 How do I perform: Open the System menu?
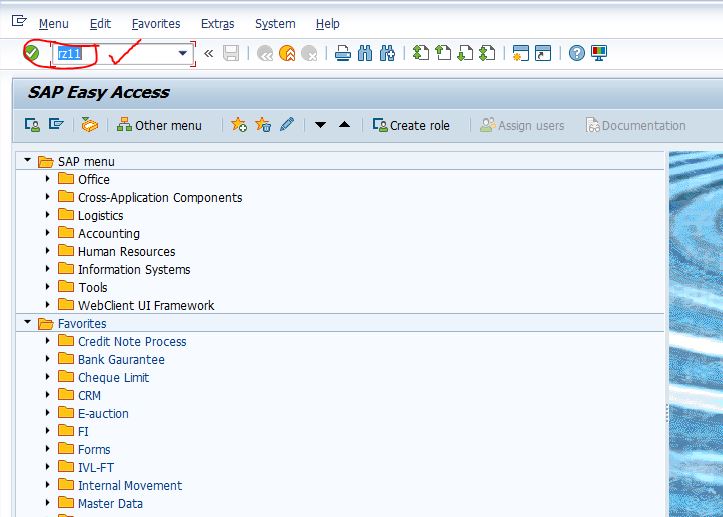[275, 24]
